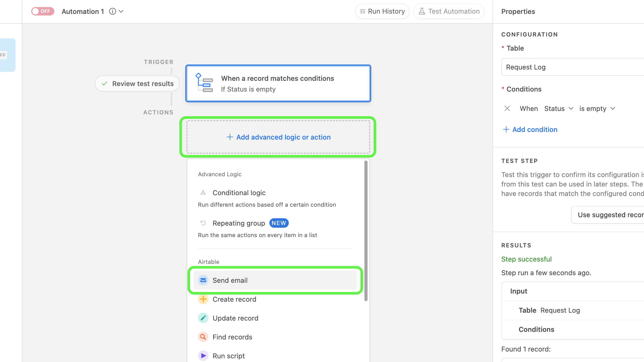Select Create record action
The height and width of the screenshot is (362, 644).
(x=275, y=299)
